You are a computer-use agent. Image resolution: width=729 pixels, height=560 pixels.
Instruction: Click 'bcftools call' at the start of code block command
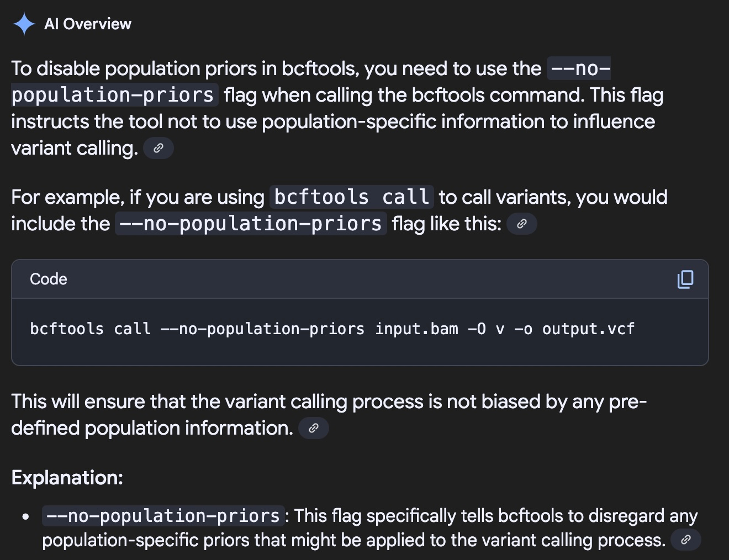[x=90, y=329]
